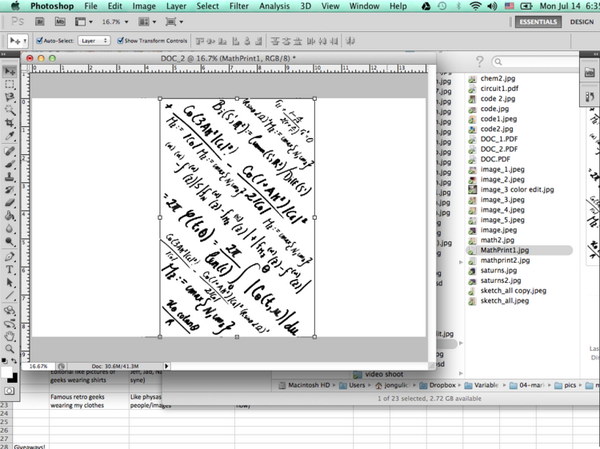The width and height of the screenshot is (600, 449).
Task: Swap foreground and background colors
Action: [14, 361]
